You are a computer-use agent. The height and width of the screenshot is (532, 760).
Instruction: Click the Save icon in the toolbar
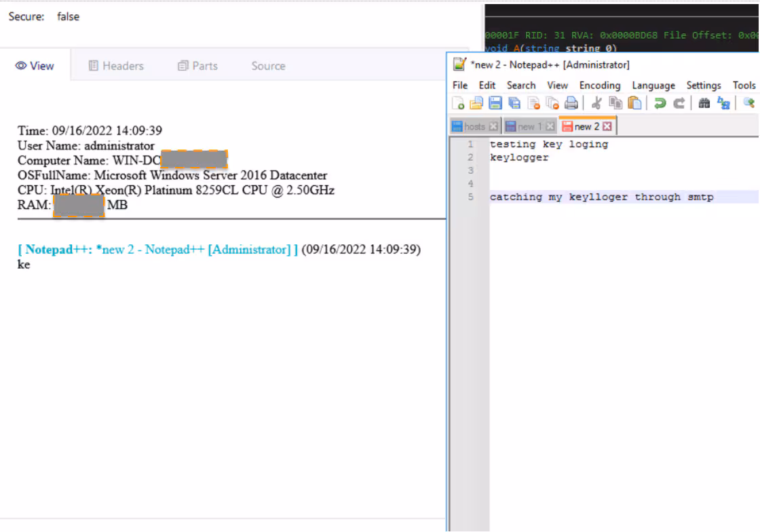coord(495,103)
